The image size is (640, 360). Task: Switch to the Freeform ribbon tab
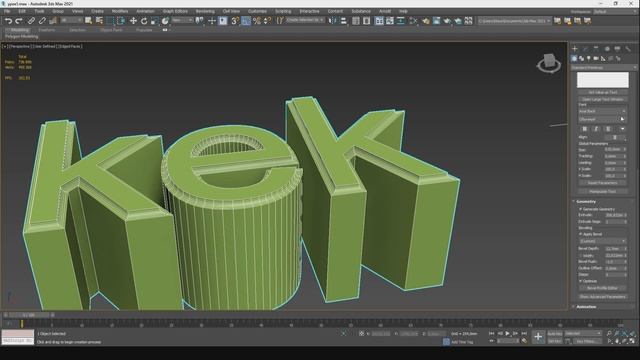(47, 30)
